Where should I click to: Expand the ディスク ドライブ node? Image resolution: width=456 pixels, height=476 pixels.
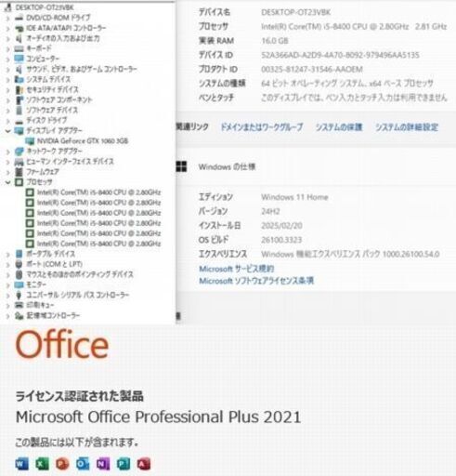7,121
